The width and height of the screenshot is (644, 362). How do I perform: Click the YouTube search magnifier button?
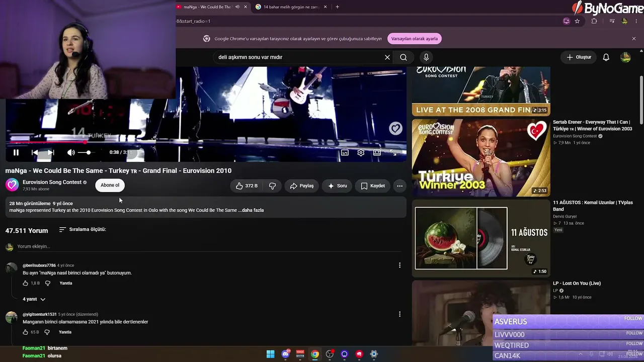404,57
